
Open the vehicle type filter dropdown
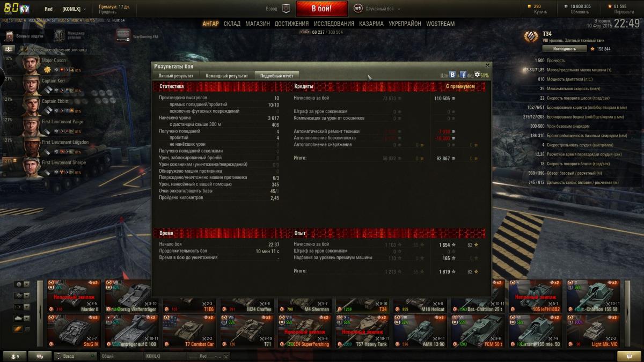[x=22, y=295]
